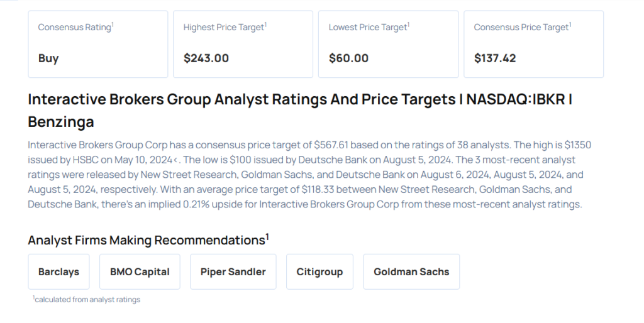Viewport: 644px width, 323px height.
Task: Select the Highest Price Target card label
Action: tap(225, 27)
